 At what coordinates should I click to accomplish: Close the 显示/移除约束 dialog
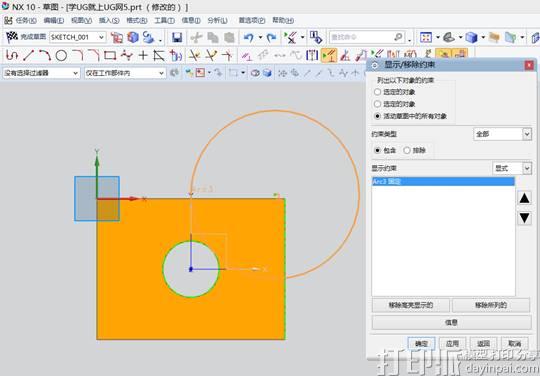[529, 65]
